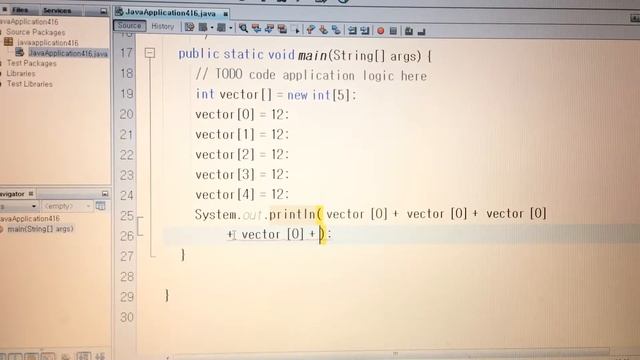Open the Services panel tab
Image resolution: width=640 pixels, height=360 pixels.
coord(57,10)
